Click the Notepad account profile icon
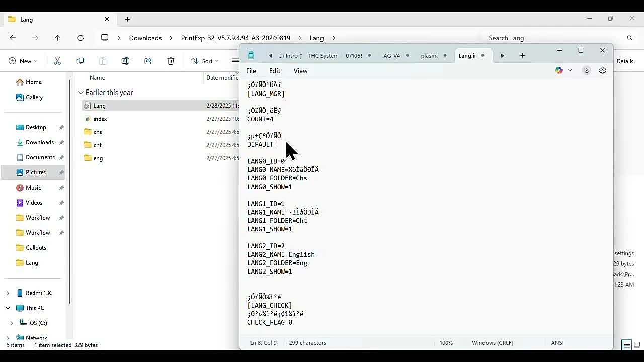 click(x=586, y=70)
